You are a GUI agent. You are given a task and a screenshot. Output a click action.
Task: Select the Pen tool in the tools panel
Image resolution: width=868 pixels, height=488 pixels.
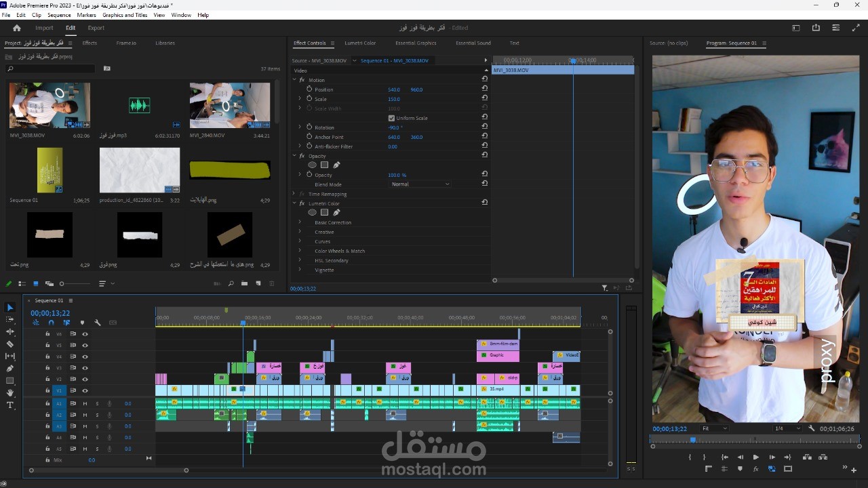(x=10, y=369)
